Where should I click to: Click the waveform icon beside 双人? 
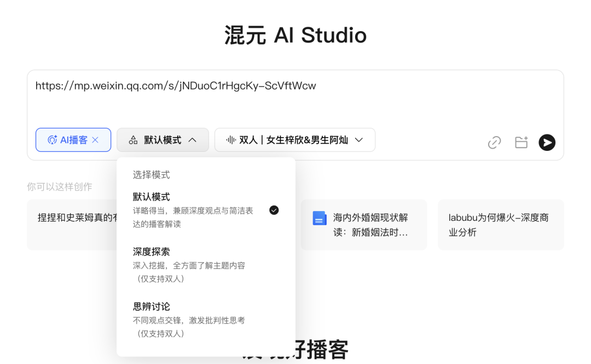pos(231,140)
